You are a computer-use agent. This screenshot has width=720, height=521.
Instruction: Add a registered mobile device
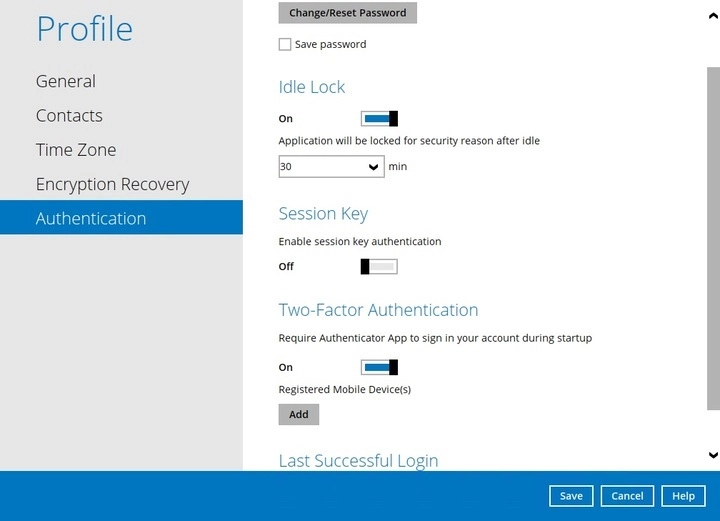coord(298,414)
